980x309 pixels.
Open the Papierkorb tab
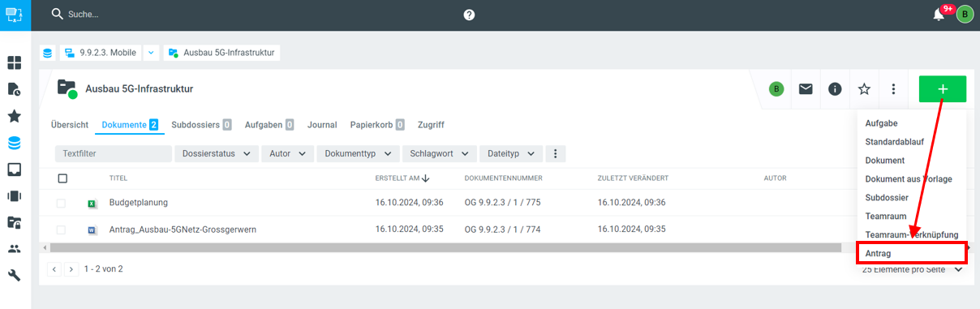(377, 125)
